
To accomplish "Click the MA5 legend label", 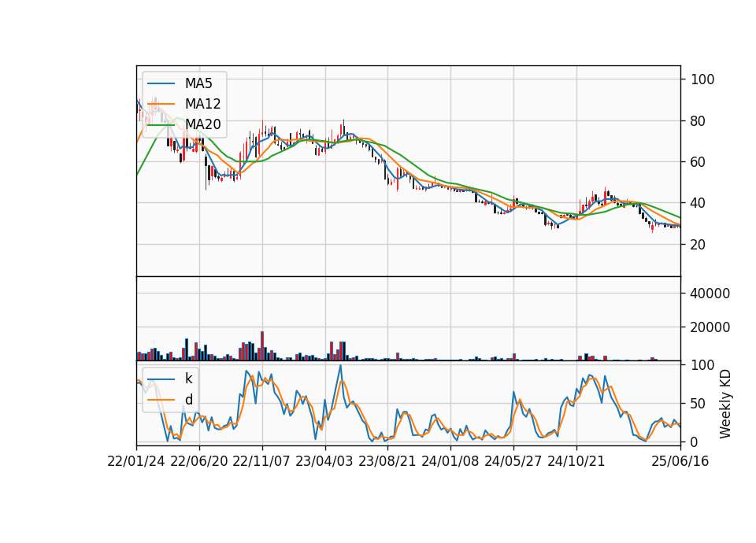I will point(198,83).
